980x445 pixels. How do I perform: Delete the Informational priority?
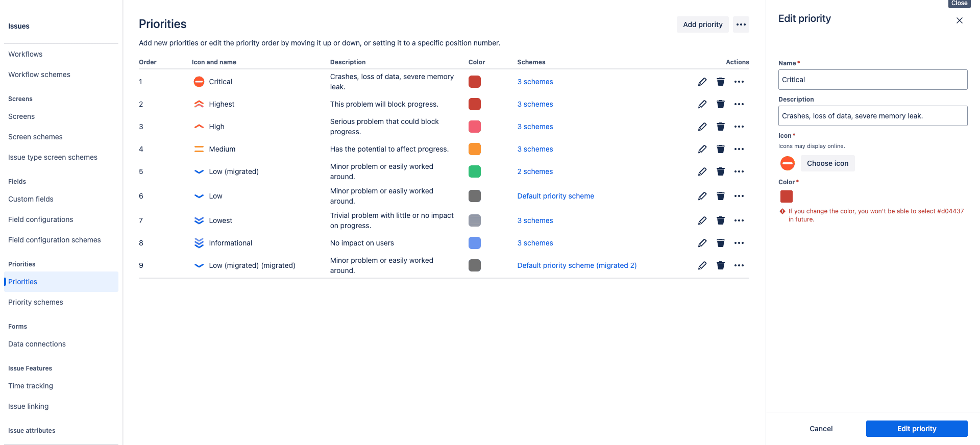[x=721, y=243]
